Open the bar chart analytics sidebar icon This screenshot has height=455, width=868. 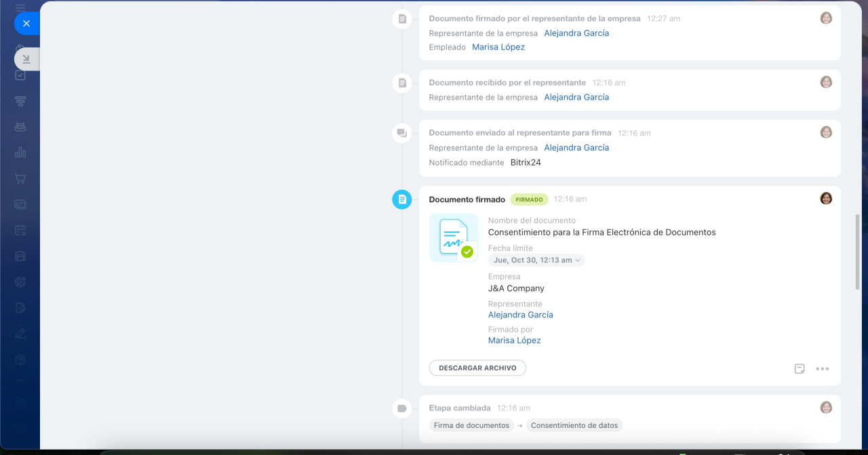pyautogui.click(x=20, y=153)
